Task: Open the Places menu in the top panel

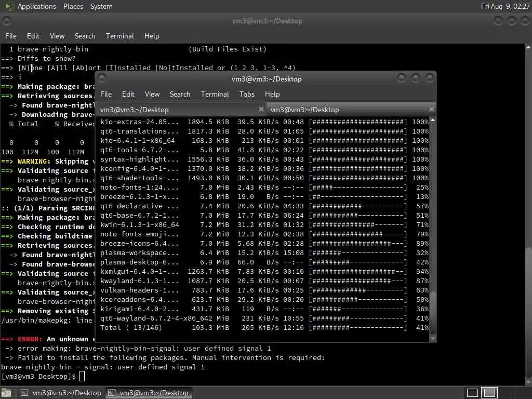Action: pyautogui.click(x=73, y=6)
